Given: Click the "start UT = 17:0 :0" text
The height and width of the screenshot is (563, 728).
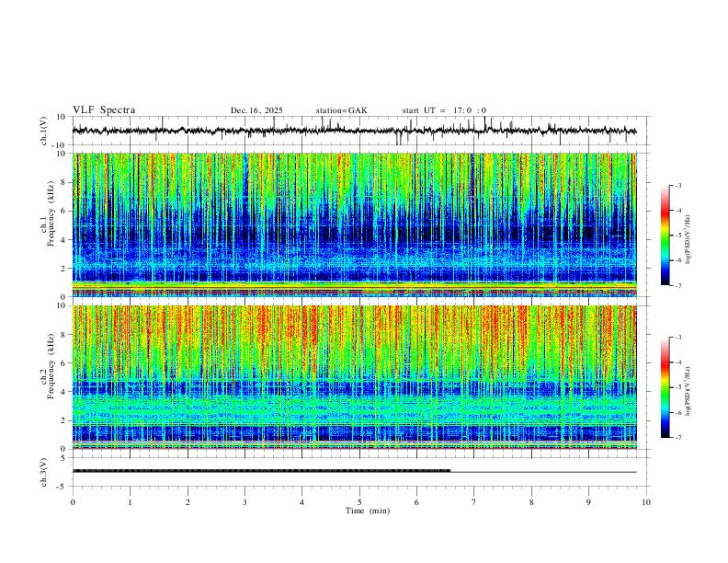Looking at the screenshot, I should coord(444,110).
